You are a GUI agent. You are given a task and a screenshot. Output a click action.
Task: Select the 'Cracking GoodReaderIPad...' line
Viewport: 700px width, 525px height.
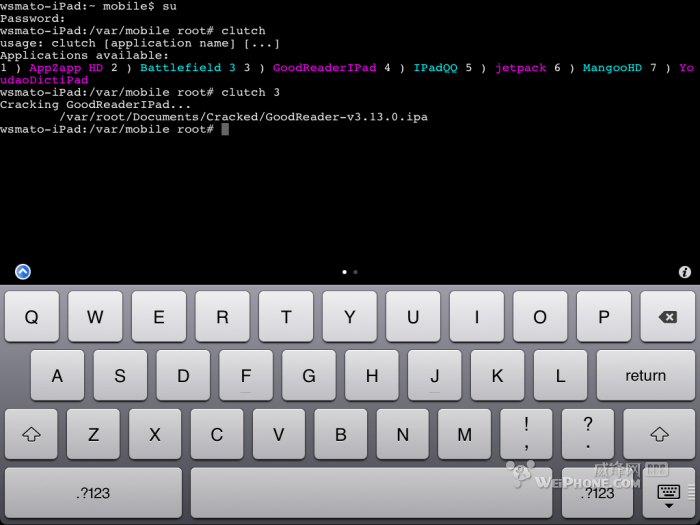96,104
